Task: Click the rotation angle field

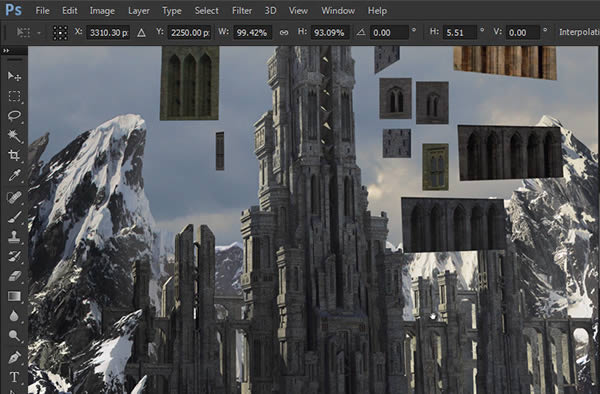Action: click(x=389, y=33)
